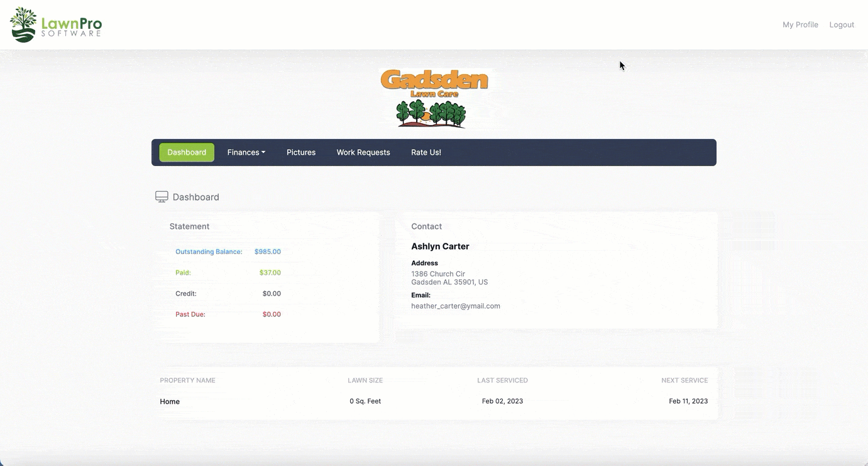868x466 pixels.
Task: Click the Logout link
Action: 842,25
